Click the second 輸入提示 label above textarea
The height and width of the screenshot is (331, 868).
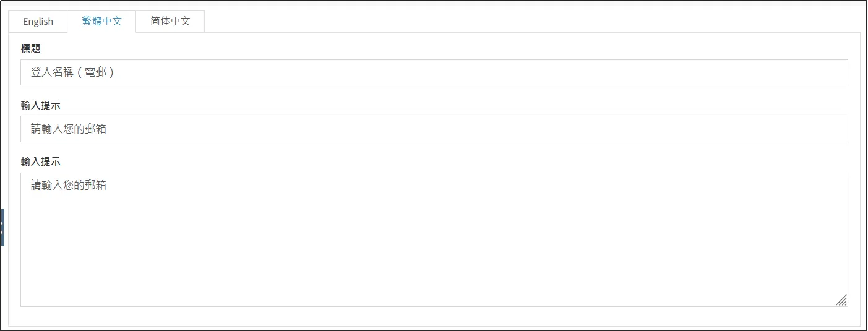tap(40, 162)
